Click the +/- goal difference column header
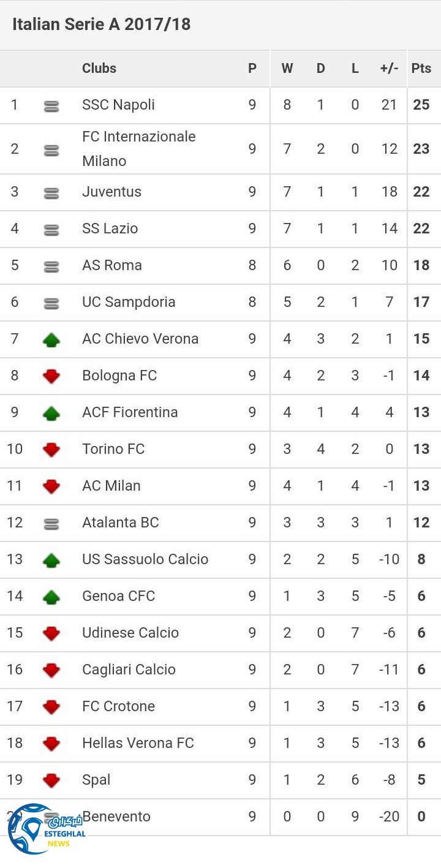The width and height of the screenshot is (441, 868). pyautogui.click(x=389, y=68)
